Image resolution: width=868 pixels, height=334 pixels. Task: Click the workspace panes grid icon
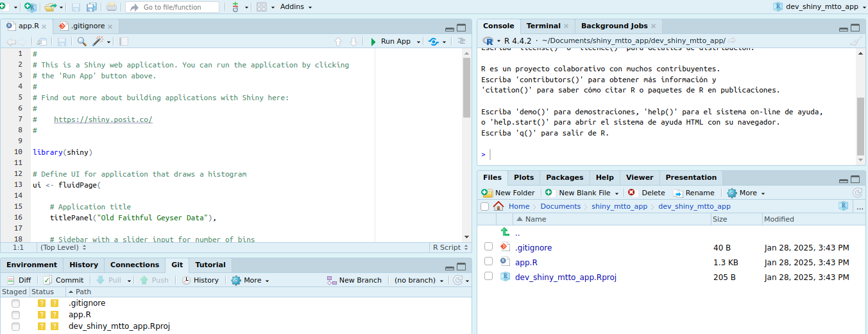coord(262,7)
